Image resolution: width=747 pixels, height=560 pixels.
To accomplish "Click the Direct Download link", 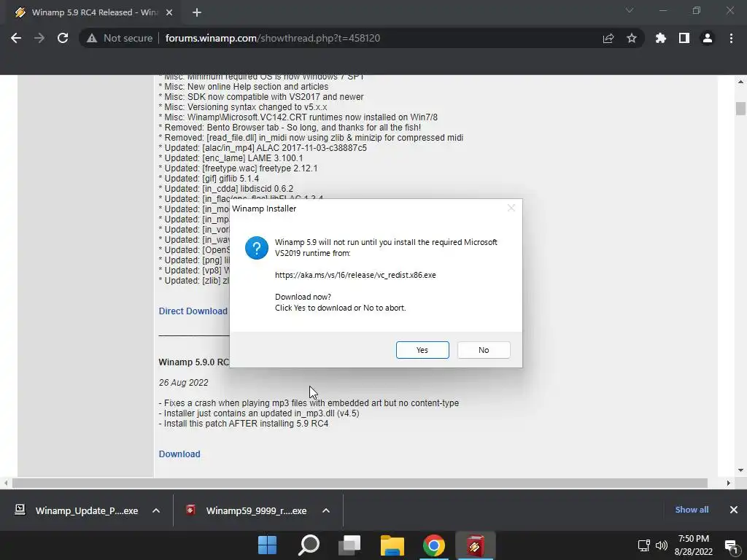I will [x=193, y=311].
